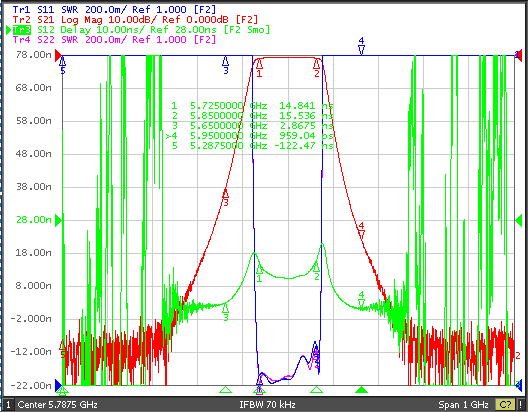Click blue marker 4 above the graph
Viewport: 528px width, 412px height.
(x=361, y=46)
